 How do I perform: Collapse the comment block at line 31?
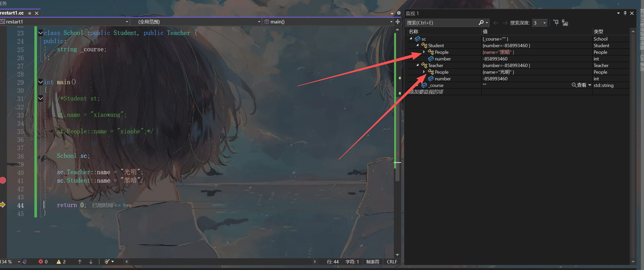tap(40, 98)
